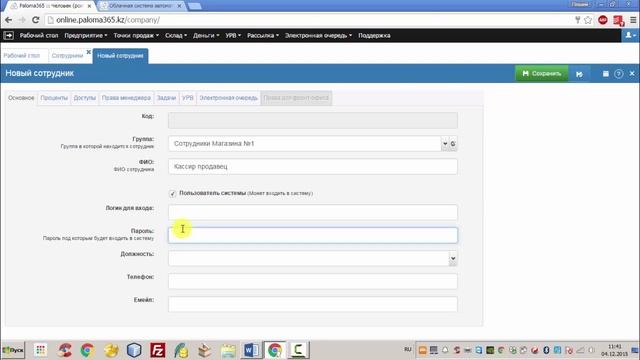
Task: Click the save-and-close icon beside Сохранить
Action: (579, 74)
